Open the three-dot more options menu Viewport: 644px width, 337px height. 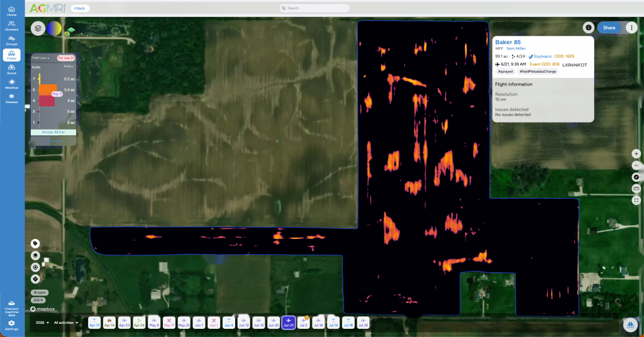(631, 28)
